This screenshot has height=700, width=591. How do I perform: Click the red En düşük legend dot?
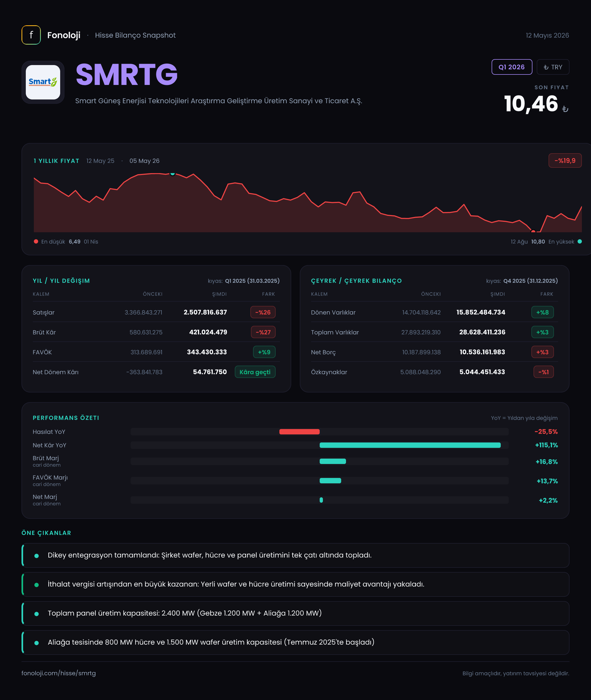coord(36,241)
